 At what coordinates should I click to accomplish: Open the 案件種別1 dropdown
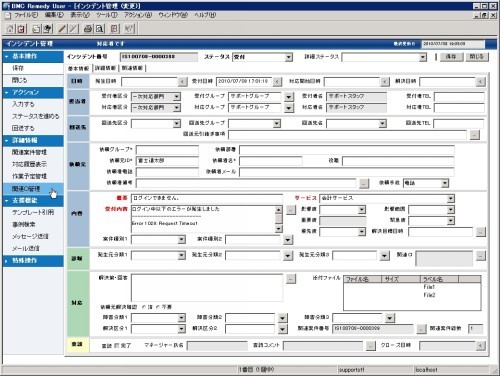pos(181,239)
